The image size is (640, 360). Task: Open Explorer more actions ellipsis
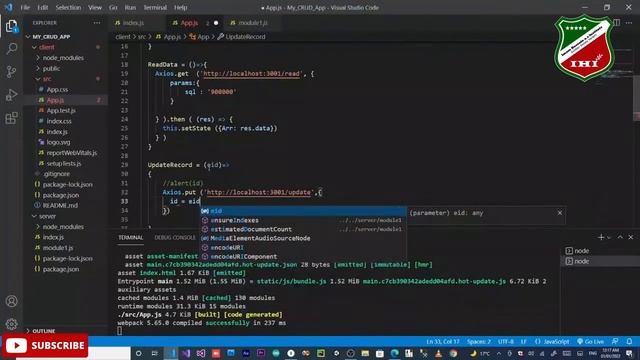(x=97, y=23)
